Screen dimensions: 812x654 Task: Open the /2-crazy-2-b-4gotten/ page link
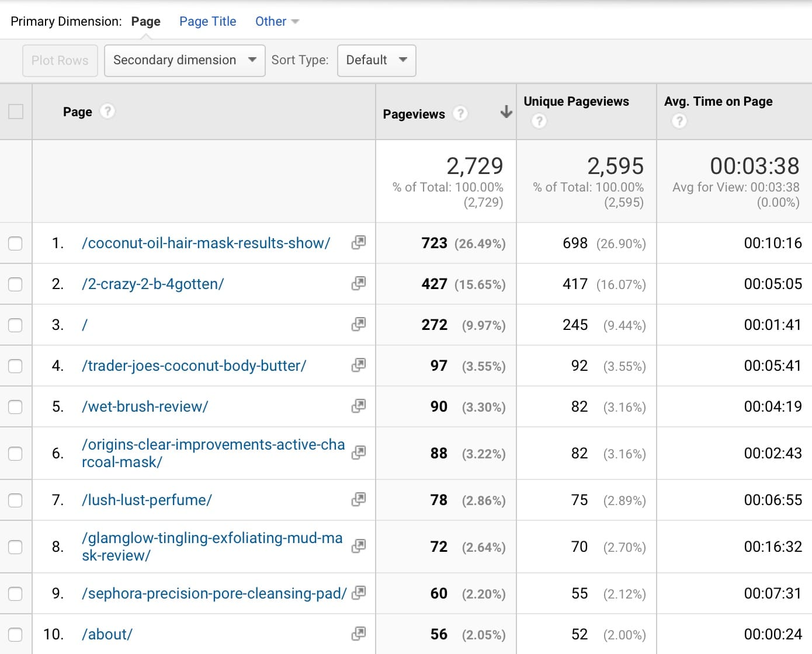point(153,284)
